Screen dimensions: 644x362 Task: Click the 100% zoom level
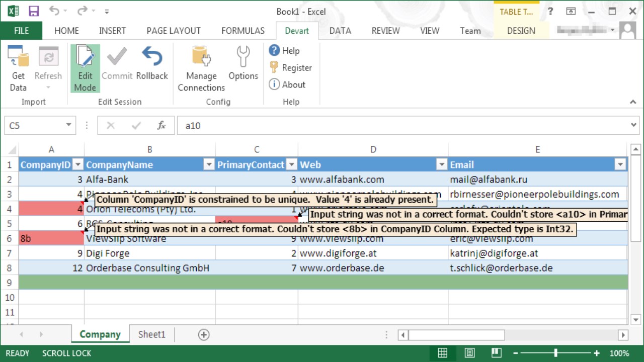619,353
